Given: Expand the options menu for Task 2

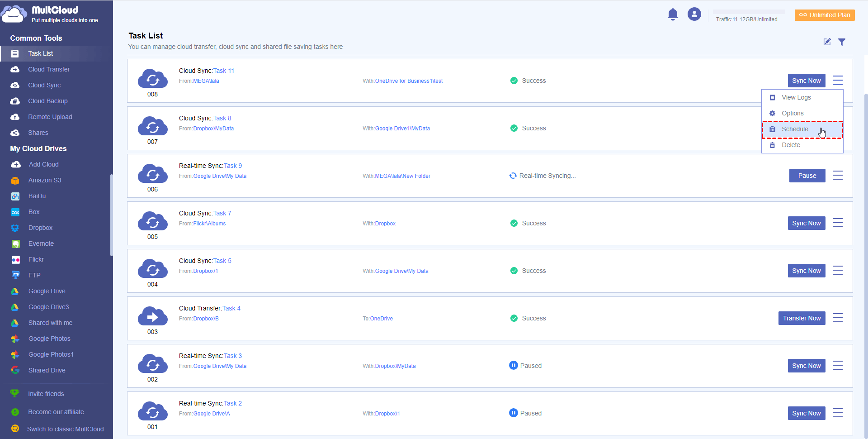Looking at the screenshot, I should click(837, 413).
